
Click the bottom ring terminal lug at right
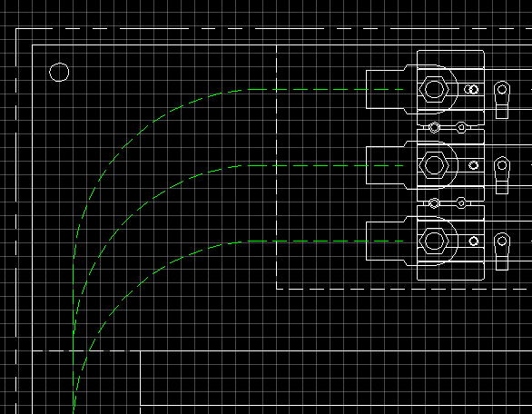502,251
